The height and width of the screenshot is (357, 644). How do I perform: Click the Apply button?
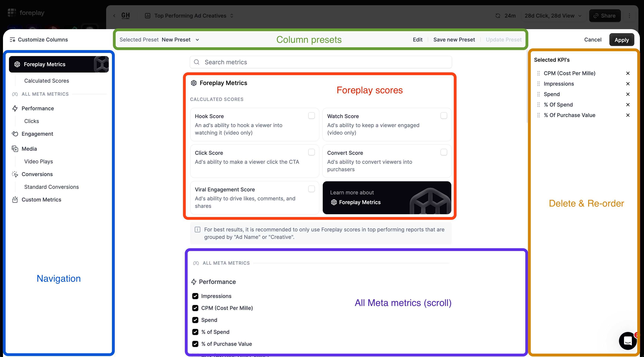pos(622,40)
